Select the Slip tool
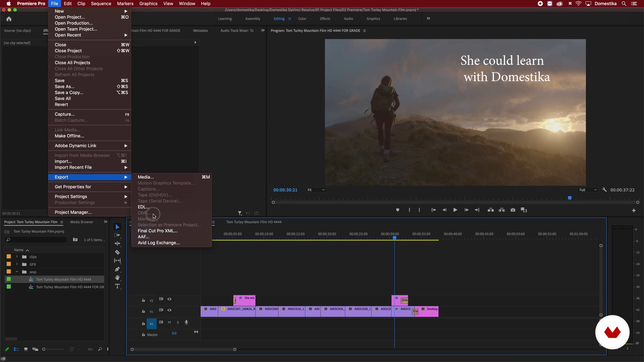 click(117, 261)
